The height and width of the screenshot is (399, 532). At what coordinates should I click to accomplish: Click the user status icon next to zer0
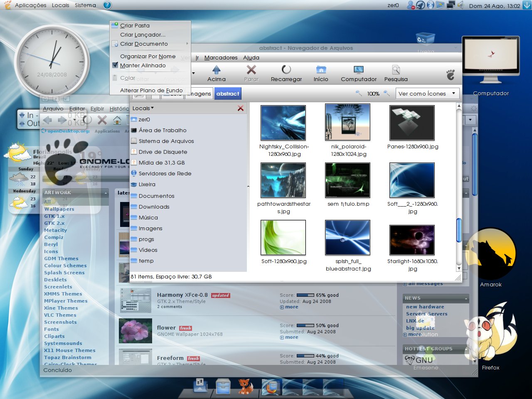coord(411,5)
